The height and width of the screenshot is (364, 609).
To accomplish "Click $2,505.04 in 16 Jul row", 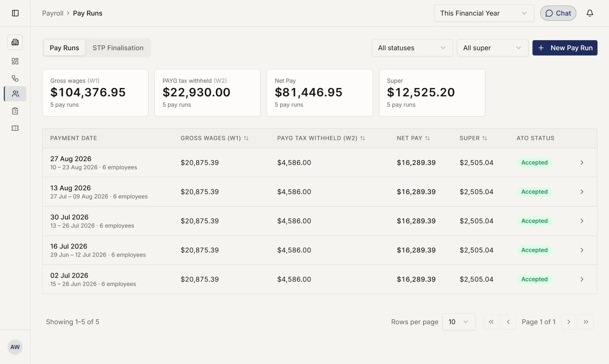I will tap(476, 250).
